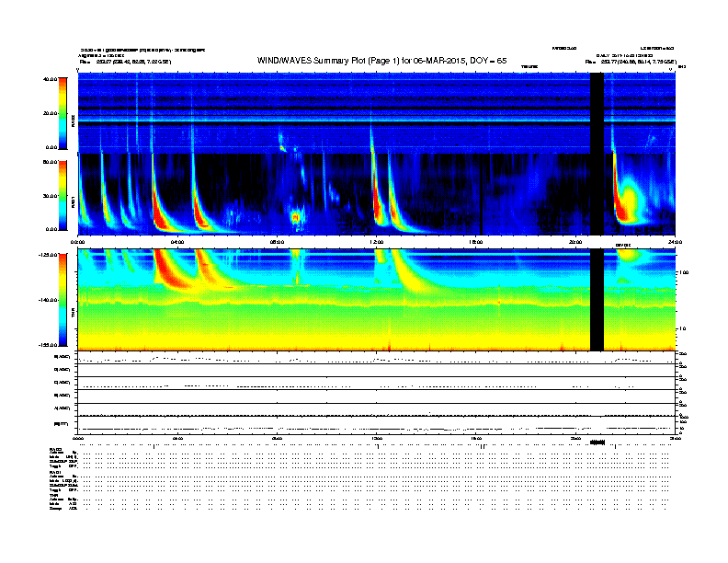The height and width of the screenshot is (563, 728).
Task: Click the 60.00 label on RAD1 color scale
Action: point(50,162)
